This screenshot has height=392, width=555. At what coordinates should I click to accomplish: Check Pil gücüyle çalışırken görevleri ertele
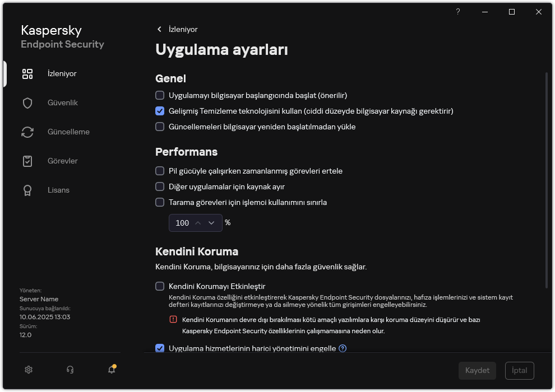point(160,171)
